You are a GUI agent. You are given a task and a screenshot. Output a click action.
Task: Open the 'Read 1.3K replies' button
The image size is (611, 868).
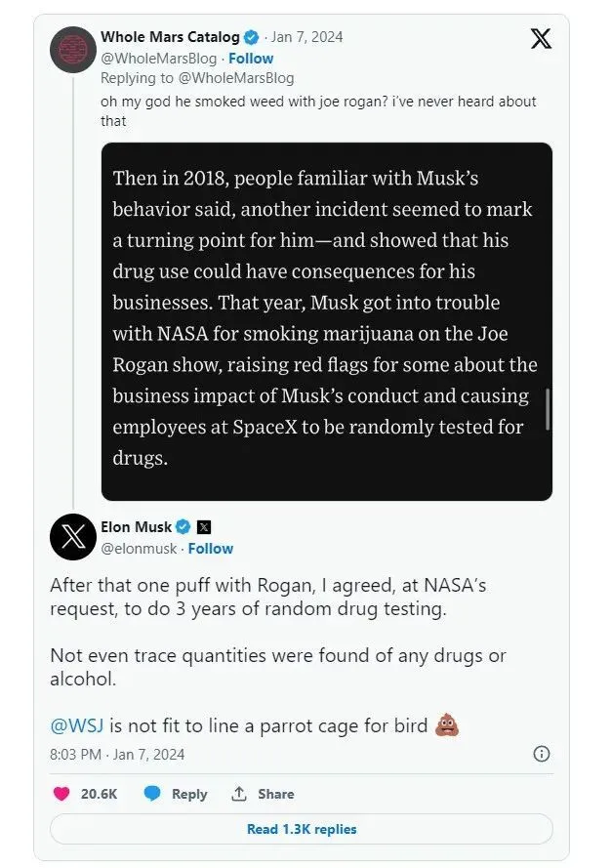[x=302, y=829]
